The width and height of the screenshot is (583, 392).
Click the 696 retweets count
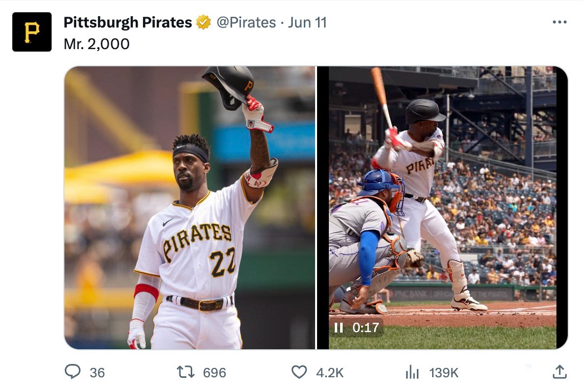coord(214,373)
